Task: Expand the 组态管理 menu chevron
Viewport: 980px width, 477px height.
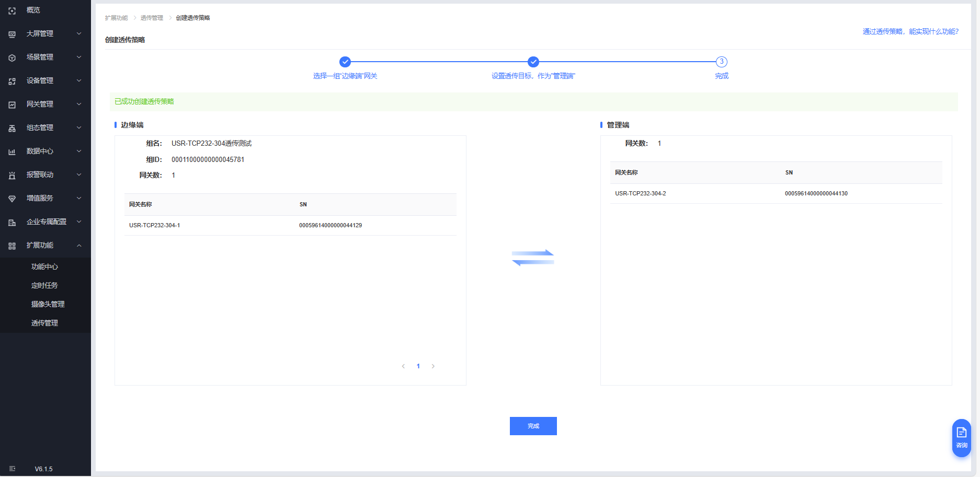Action: coord(79,127)
